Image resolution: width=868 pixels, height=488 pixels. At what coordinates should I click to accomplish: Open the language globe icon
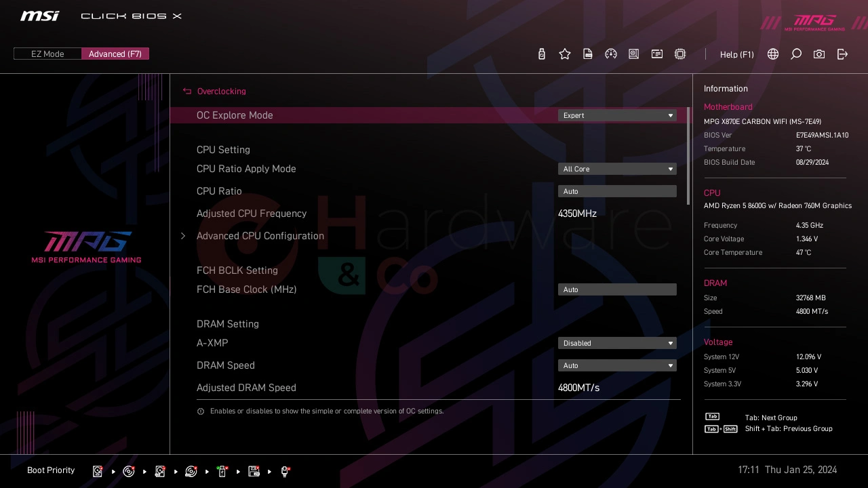(773, 54)
